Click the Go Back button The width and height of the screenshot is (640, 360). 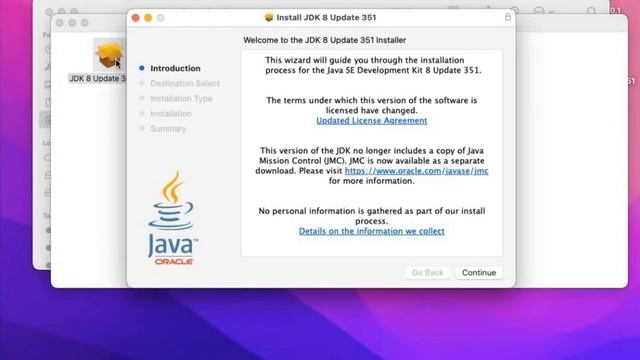coord(427,273)
